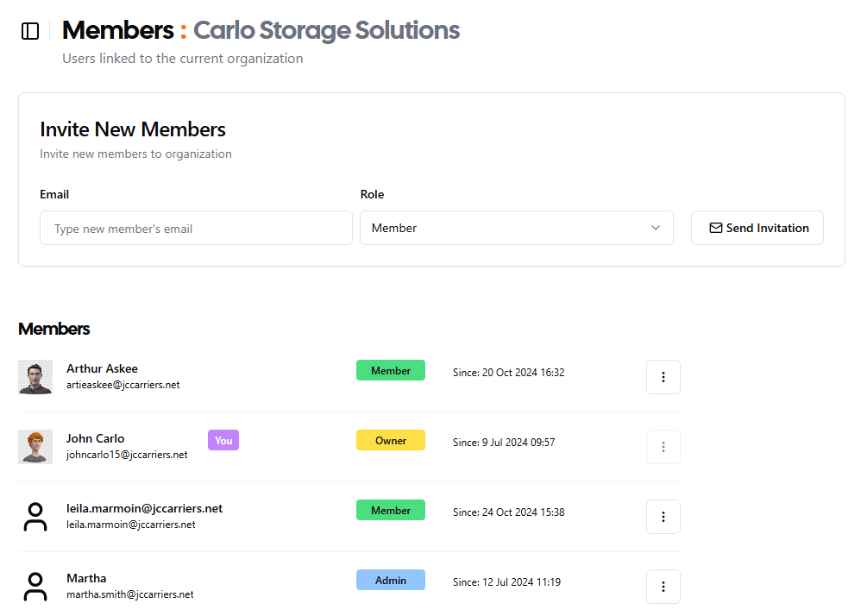The width and height of the screenshot is (861, 616).
Task: Click Arthur Askee's avatar picture
Action: coord(35,377)
